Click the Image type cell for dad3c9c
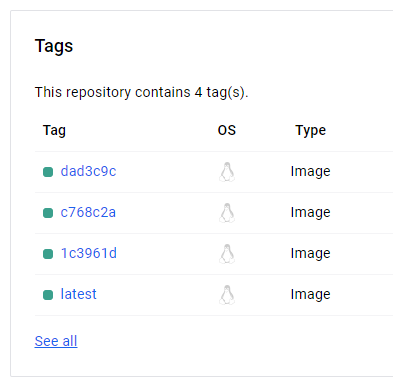 [x=310, y=171]
